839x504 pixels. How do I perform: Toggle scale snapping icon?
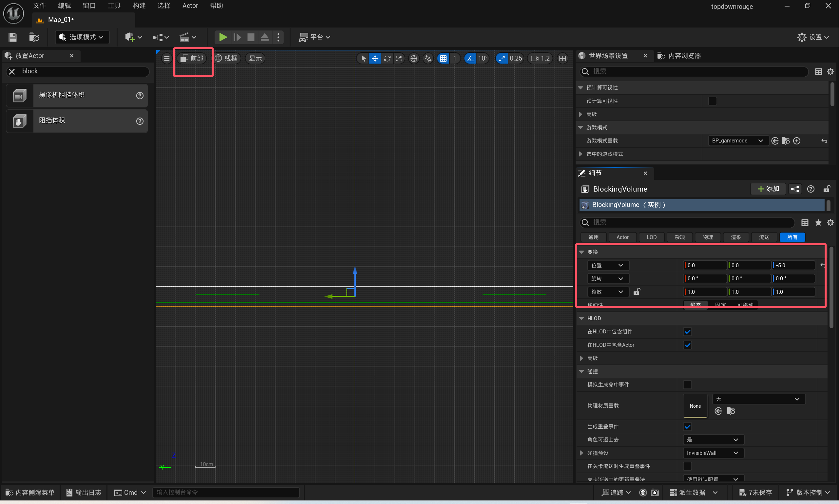502,58
